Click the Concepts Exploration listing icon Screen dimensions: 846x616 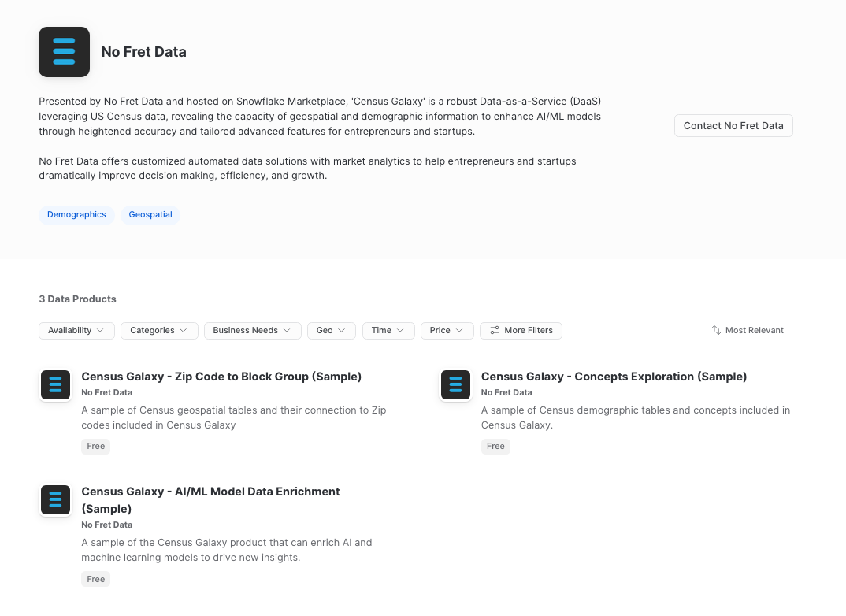tap(455, 384)
